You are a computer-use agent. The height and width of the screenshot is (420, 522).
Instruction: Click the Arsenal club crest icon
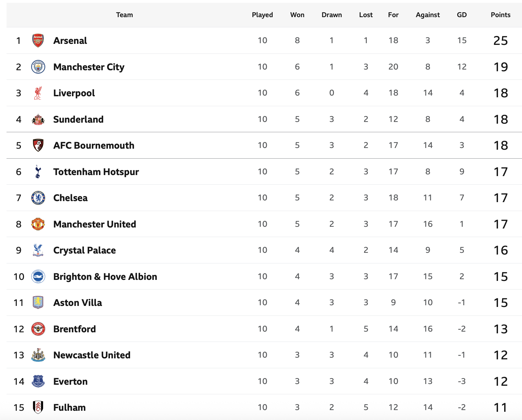coord(38,40)
